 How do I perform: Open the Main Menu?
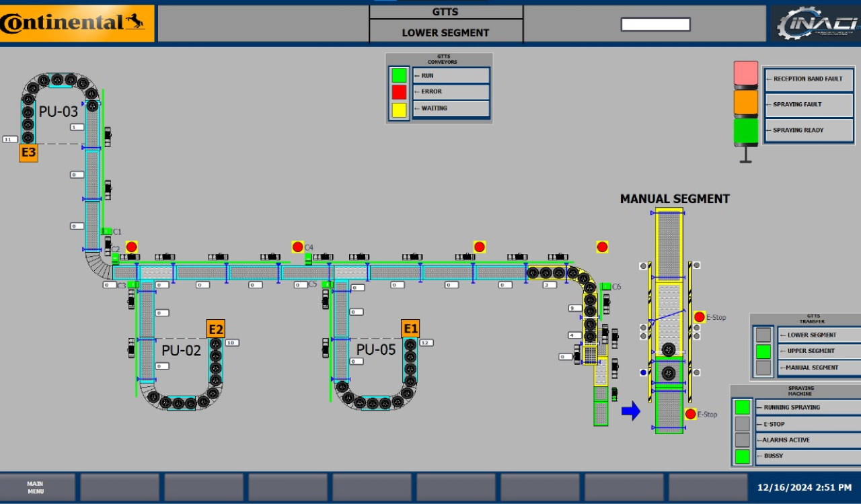[x=36, y=487]
